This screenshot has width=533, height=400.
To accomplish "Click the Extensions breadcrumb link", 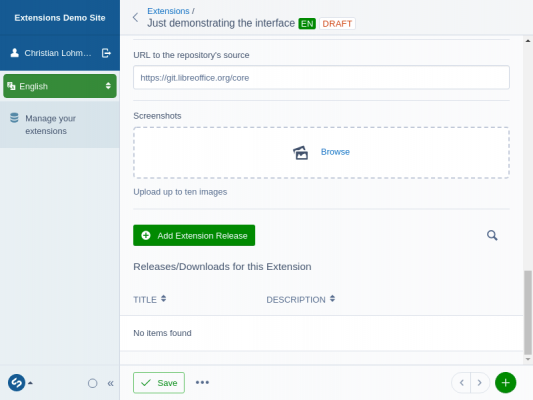I will pos(168,11).
